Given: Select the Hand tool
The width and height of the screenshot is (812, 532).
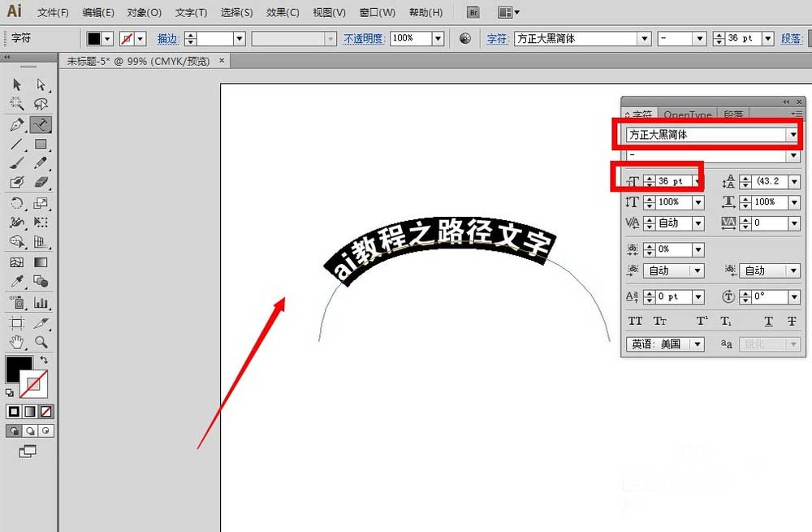Looking at the screenshot, I should [16, 342].
